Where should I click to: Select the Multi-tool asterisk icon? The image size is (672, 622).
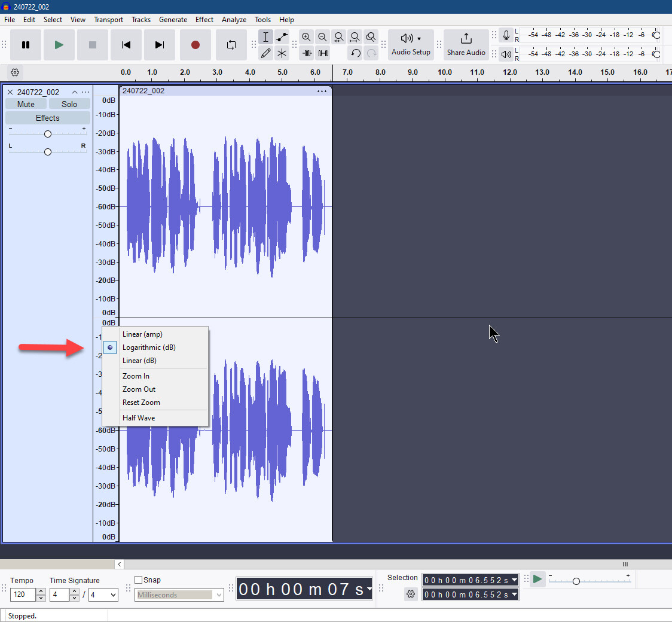(x=282, y=53)
